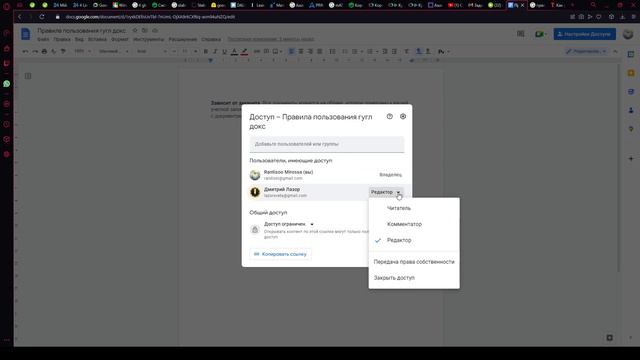Open comment history icon in header
The width and height of the screenshot is (640, 360).
click(x=520, y=34)
